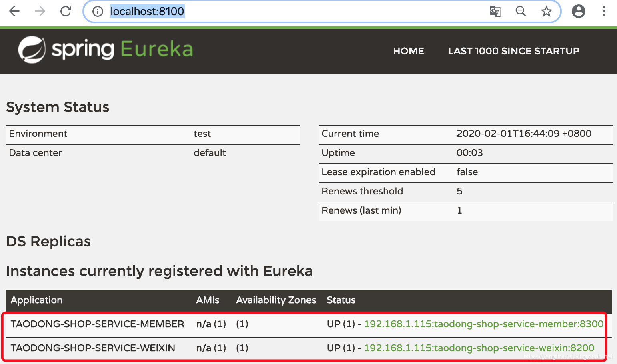The width and height of the screenshot is (617, 364).
Task: Click the Availability Zones column header
Action: [276, 300]
